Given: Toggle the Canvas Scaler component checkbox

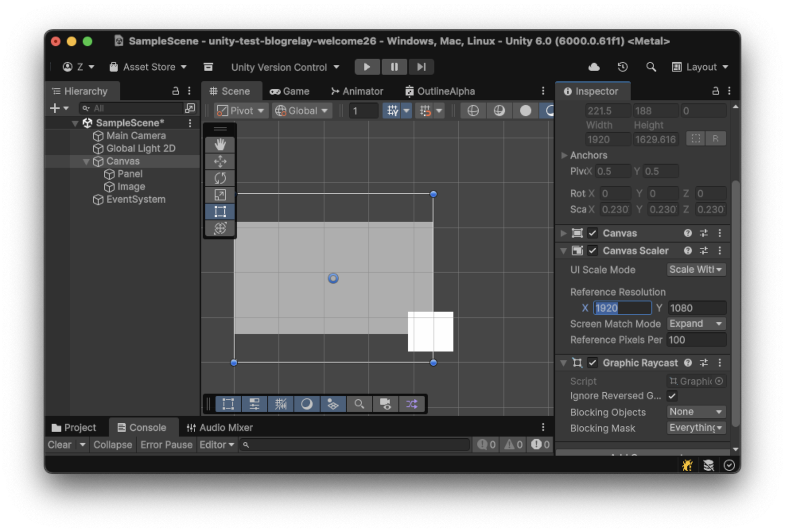Looking at the screenshot, I should click(x=593, y=250).
